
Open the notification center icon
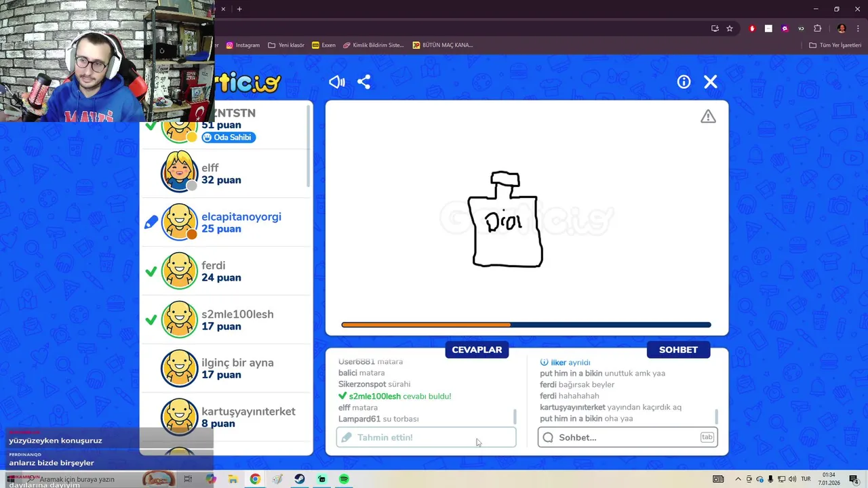(x=854, y=479)
